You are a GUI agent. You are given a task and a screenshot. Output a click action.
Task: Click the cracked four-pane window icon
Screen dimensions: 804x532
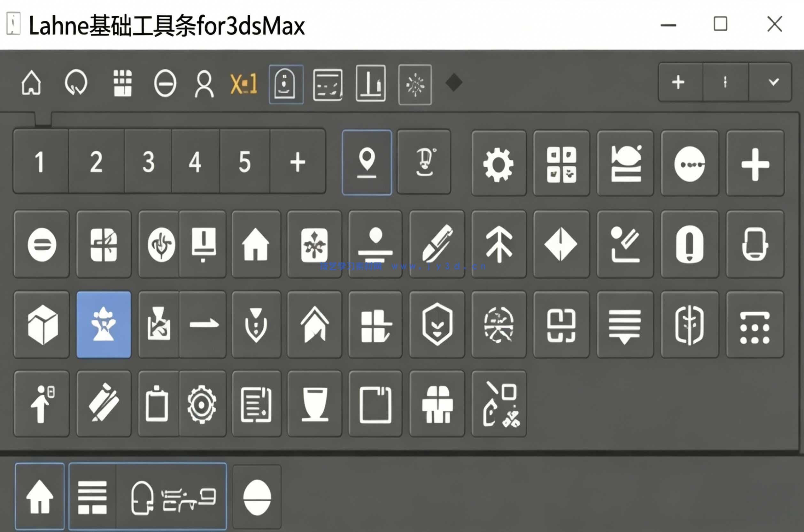click(104, 244)
